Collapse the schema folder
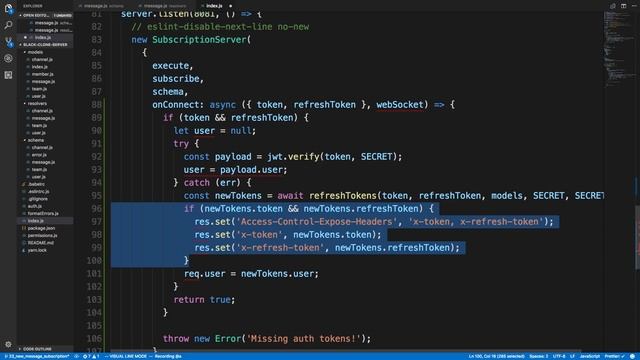The width and height of the screenshot is (640, 360). coord(36,140)
